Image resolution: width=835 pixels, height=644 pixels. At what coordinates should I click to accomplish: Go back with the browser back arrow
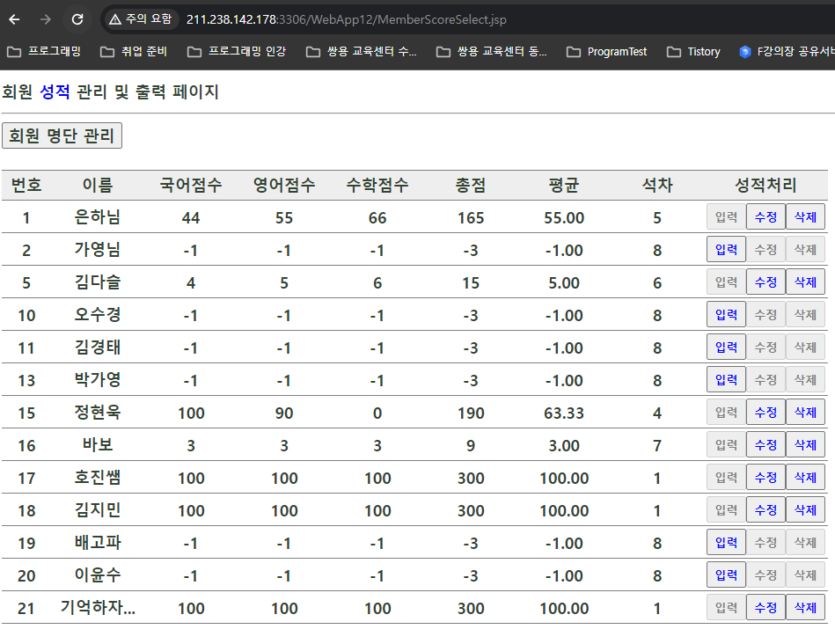coord(14,19)
